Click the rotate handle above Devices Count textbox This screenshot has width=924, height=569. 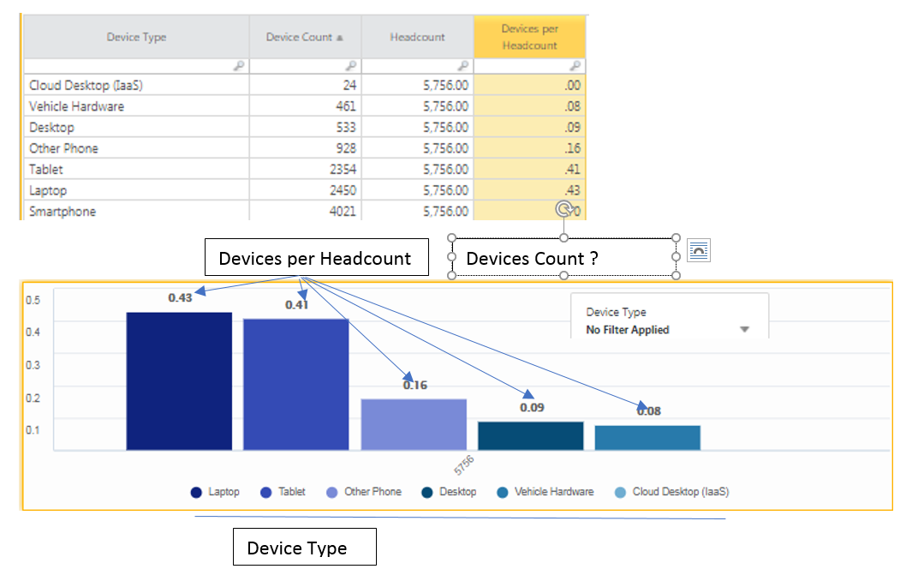coord(564,209)
